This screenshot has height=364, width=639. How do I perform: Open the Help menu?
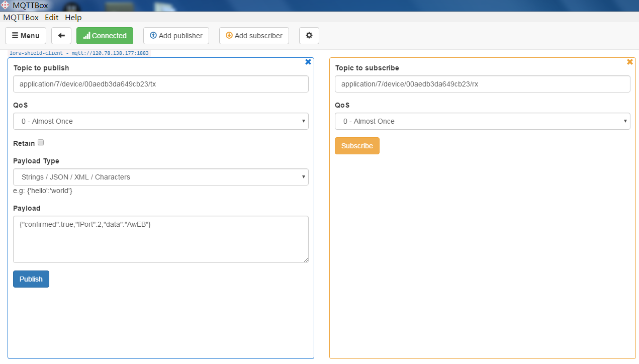(x=73, y=17)
